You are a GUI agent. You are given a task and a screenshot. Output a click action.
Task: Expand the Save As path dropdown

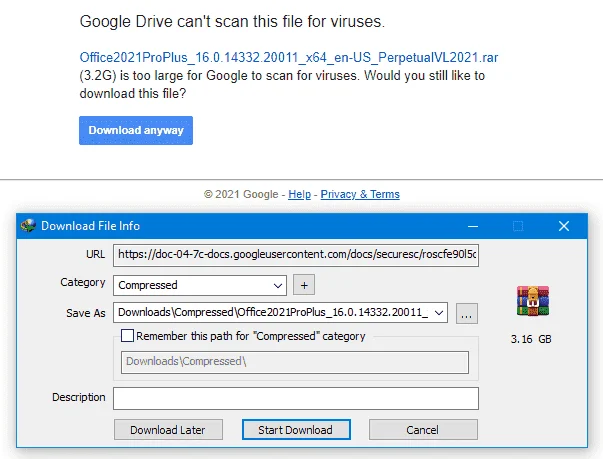pos(439,313)
